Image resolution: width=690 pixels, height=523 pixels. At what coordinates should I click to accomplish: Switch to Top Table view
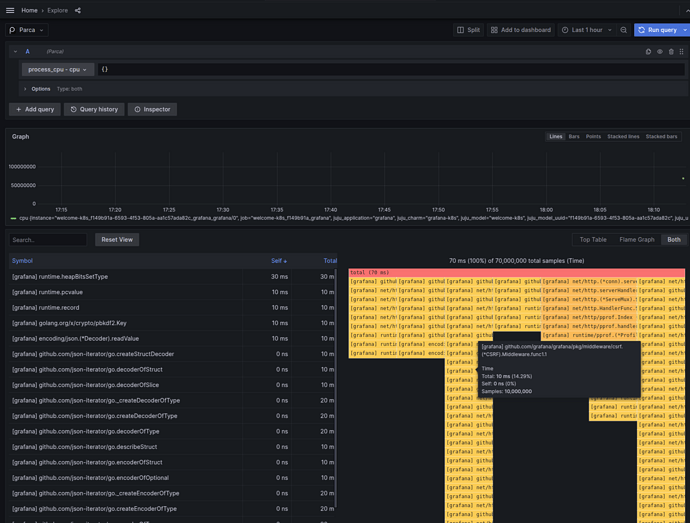(x=593, y=239)
